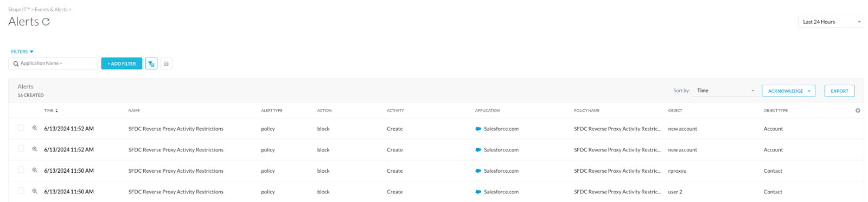Click the Action column header
Screen dimensions: 868x202
click(324, 110)
